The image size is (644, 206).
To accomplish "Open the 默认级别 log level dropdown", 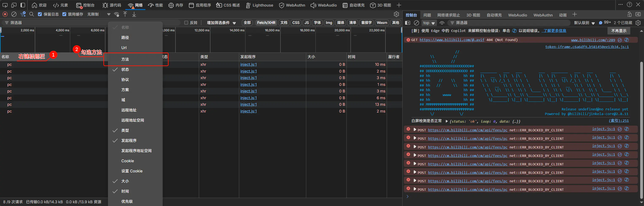I will pyautogui.click(x=584, y=23).
